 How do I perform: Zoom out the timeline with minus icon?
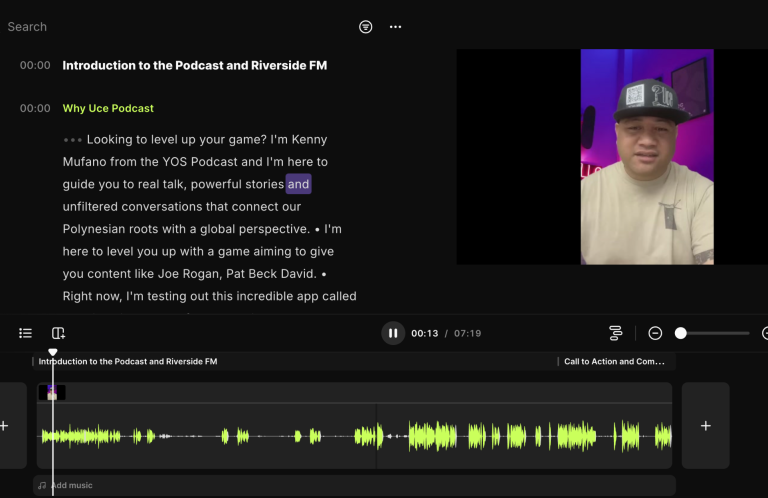coord(655,333)
